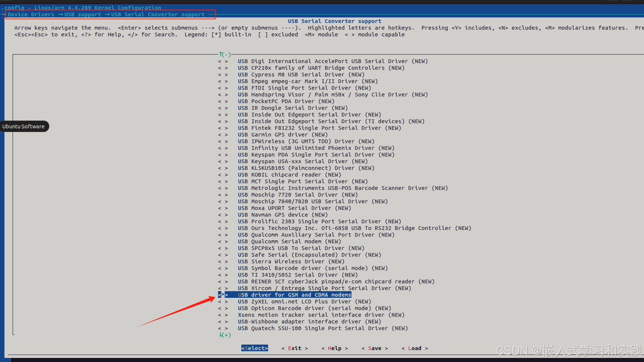Select USB IR Dongle Serial Driver row

pyautogui.click(x=283, y=108)
